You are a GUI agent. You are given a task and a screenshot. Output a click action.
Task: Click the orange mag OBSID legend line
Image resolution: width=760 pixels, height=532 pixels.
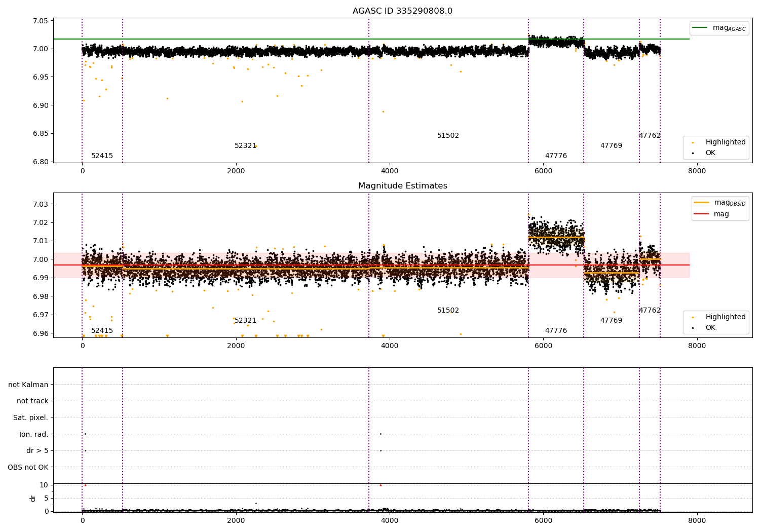click(701, 203)
